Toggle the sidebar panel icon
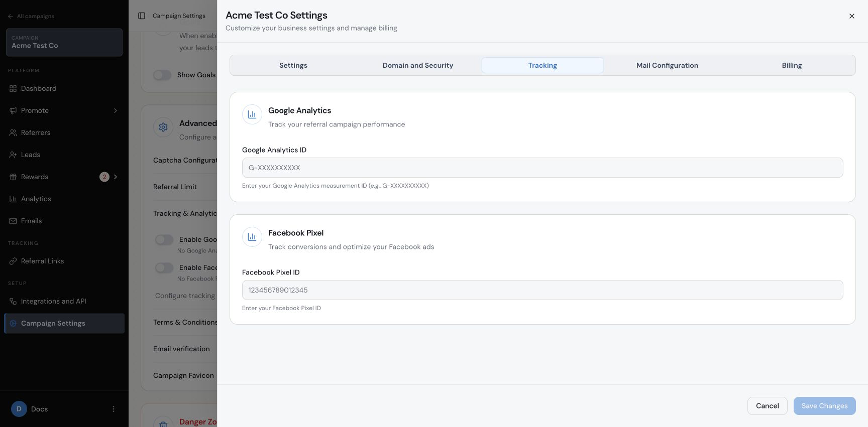Image resolution: width=868 pixels, height=427 pixels. (142, 16)
